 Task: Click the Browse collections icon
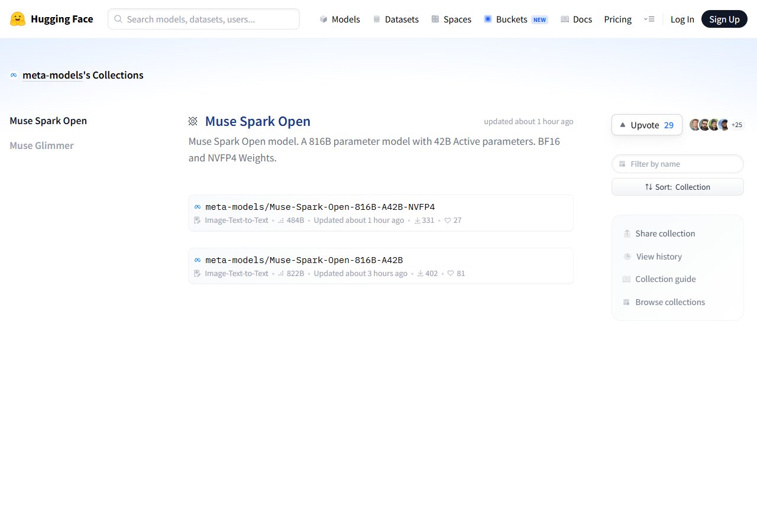626,302
